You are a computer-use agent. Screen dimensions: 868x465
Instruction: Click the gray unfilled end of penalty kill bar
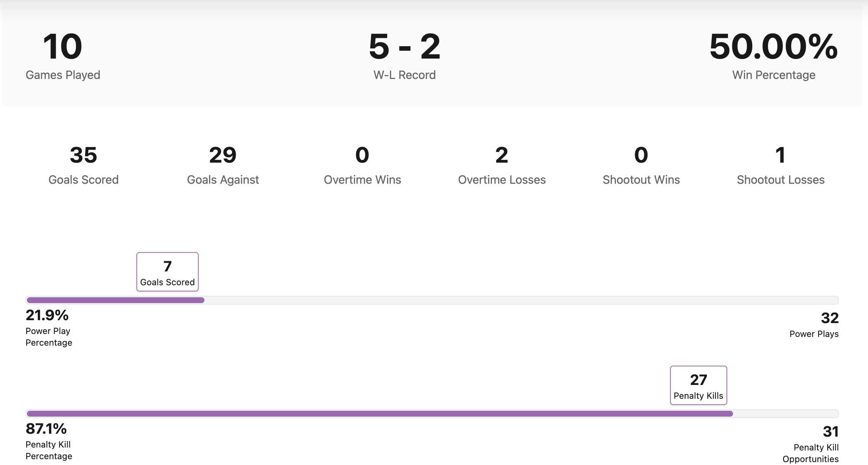pyautogui.click(x=786, y=414)
